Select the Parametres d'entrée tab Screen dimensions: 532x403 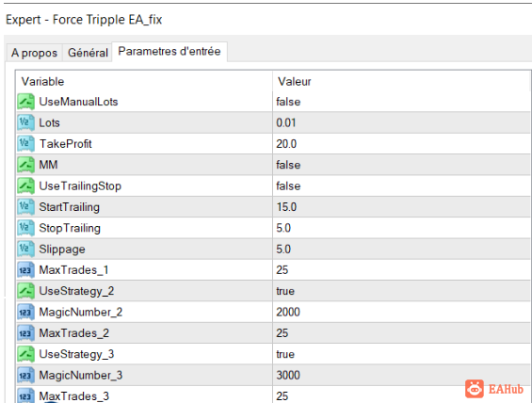coord(169,52)
